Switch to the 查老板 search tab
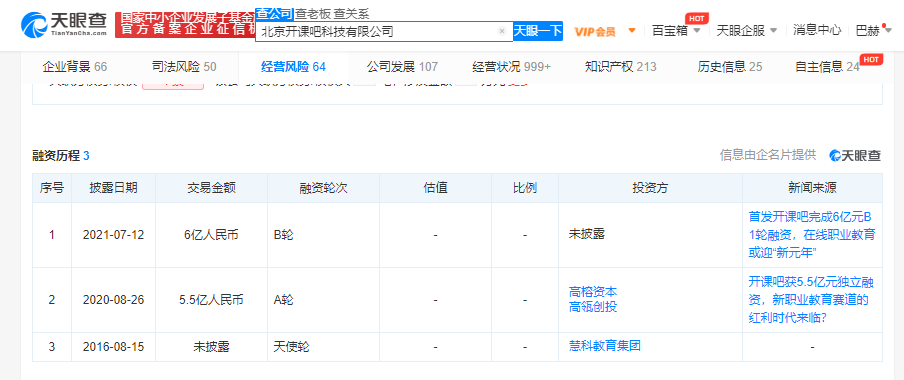The width and height of the screenshot is (904, 380). pyautogui.click(x=313, y=14)
